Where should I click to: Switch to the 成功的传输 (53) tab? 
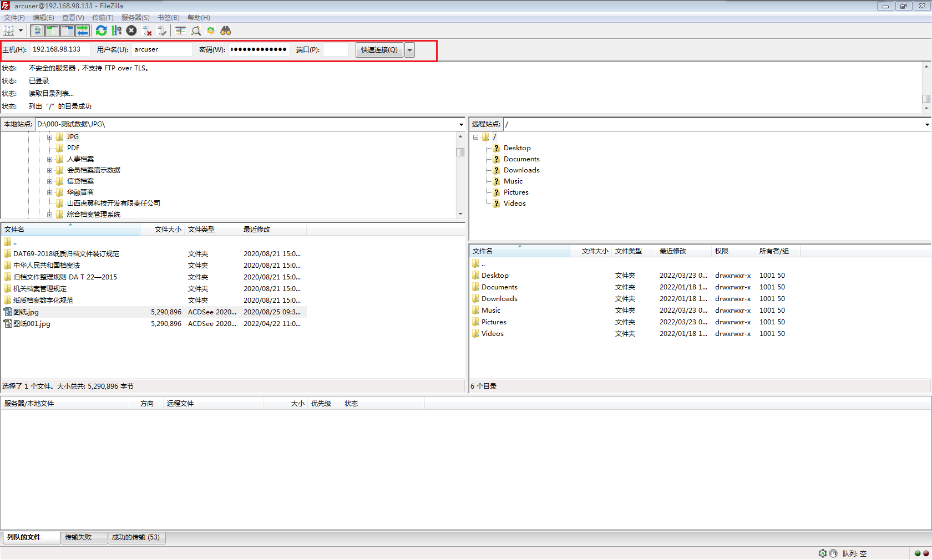[136, 537]
